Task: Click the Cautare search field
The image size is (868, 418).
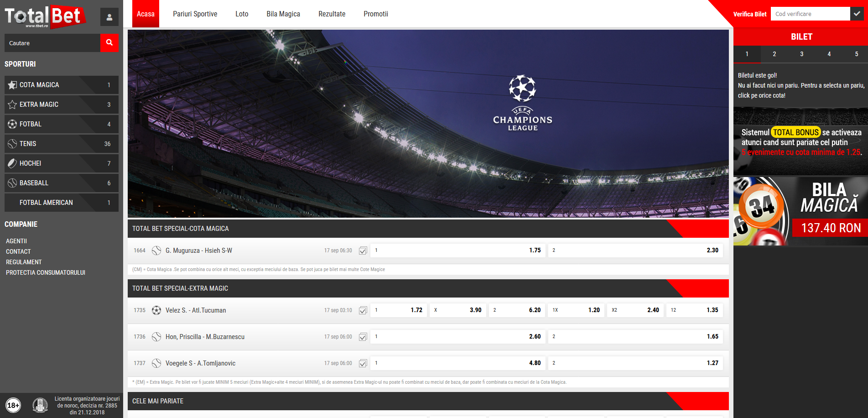Action: 52,43
